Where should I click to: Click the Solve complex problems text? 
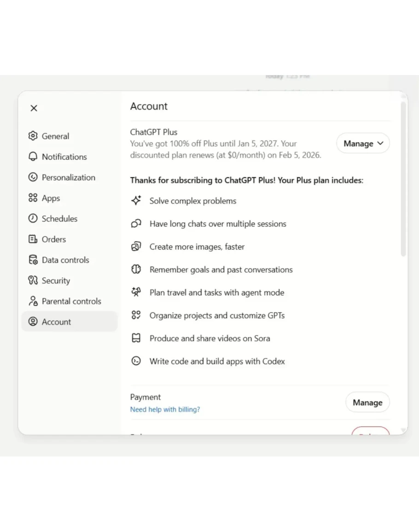[x=193, y=201]
